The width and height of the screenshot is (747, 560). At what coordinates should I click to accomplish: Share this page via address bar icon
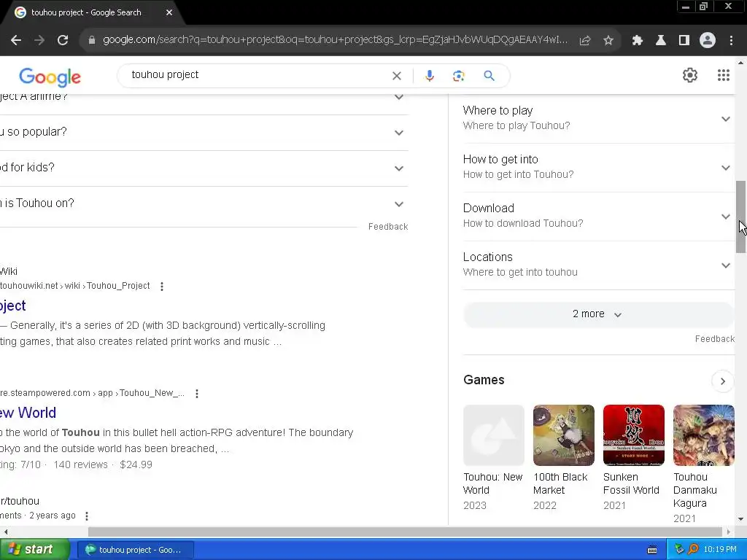pyautogui.click(x=585, y=40)
